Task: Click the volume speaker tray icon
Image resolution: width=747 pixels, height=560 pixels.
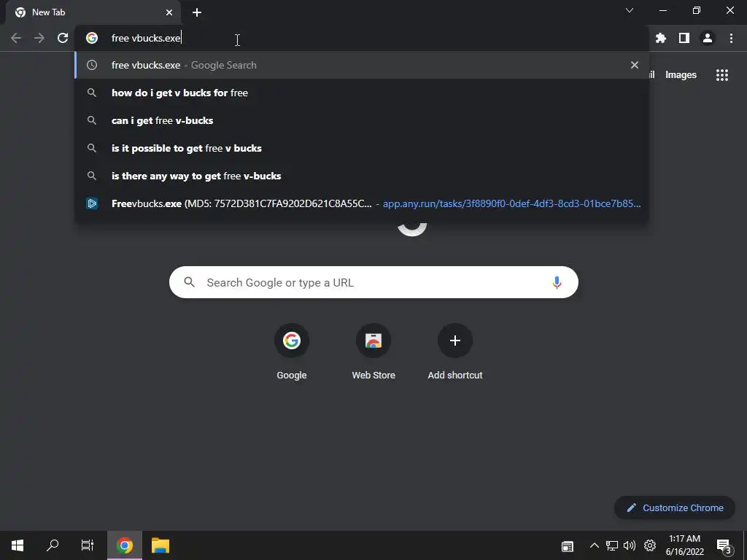Action: click(x=630, y=545)
